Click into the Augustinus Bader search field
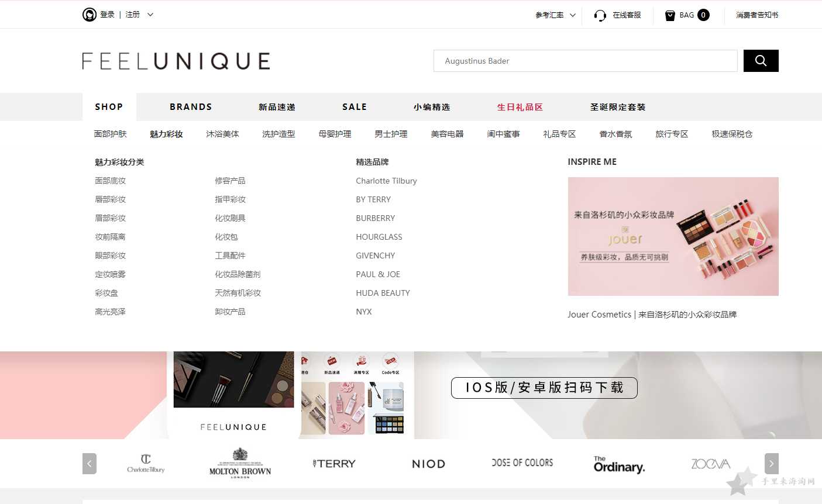 [585, 61]
